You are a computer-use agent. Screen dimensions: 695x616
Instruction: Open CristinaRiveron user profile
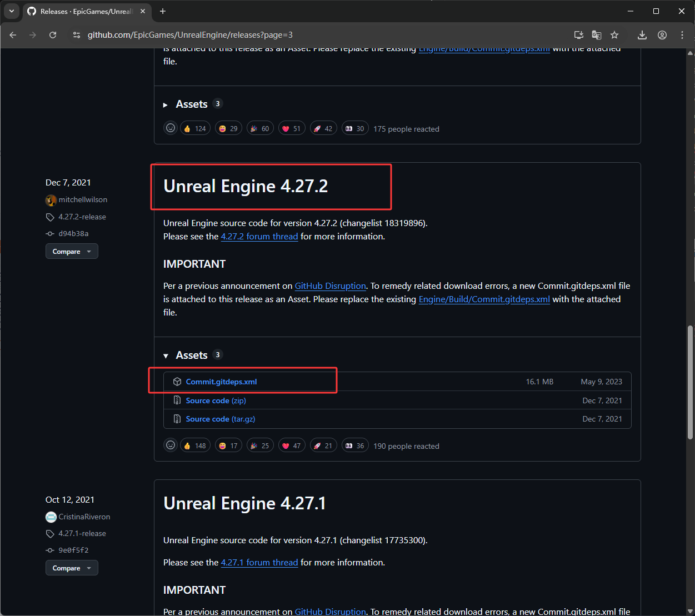point(84,517)
